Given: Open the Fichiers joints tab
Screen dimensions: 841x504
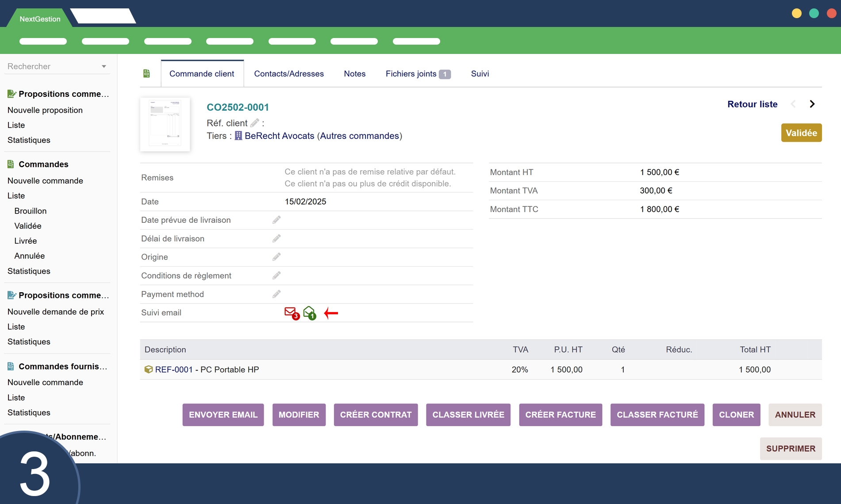Looking at the screenshot, I should point(417,74).
